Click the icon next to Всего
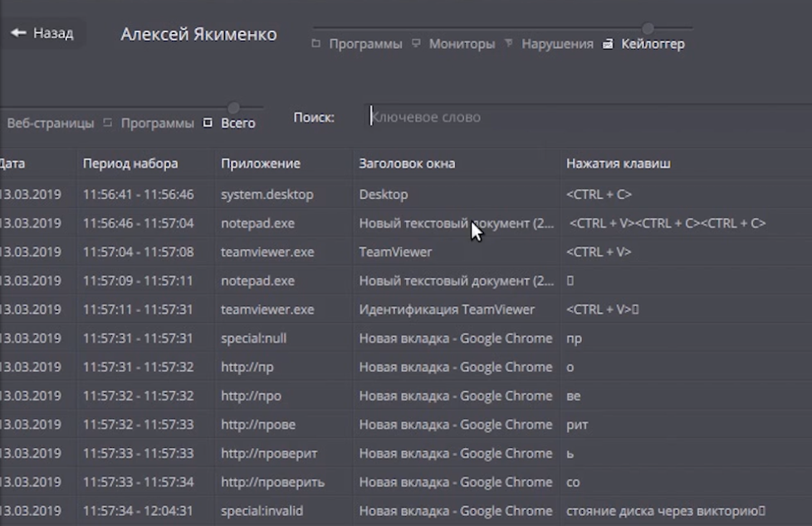This screenshot has height=526, width=812. [208, 123]
